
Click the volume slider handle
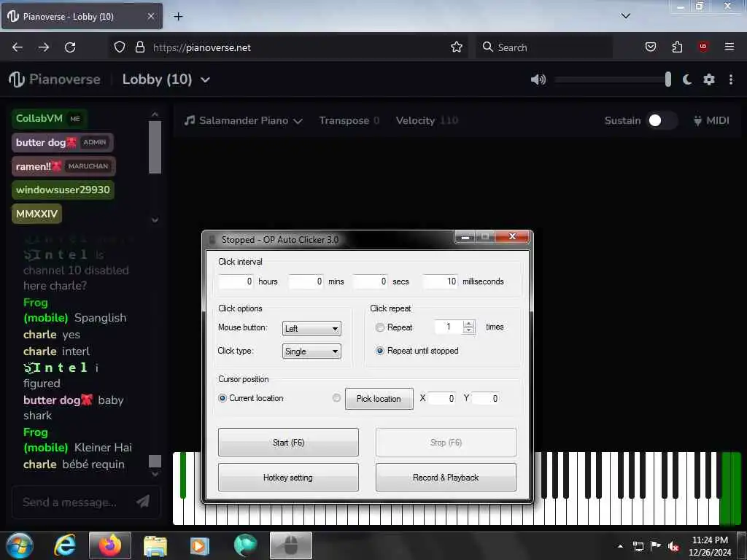coord(668,79)
